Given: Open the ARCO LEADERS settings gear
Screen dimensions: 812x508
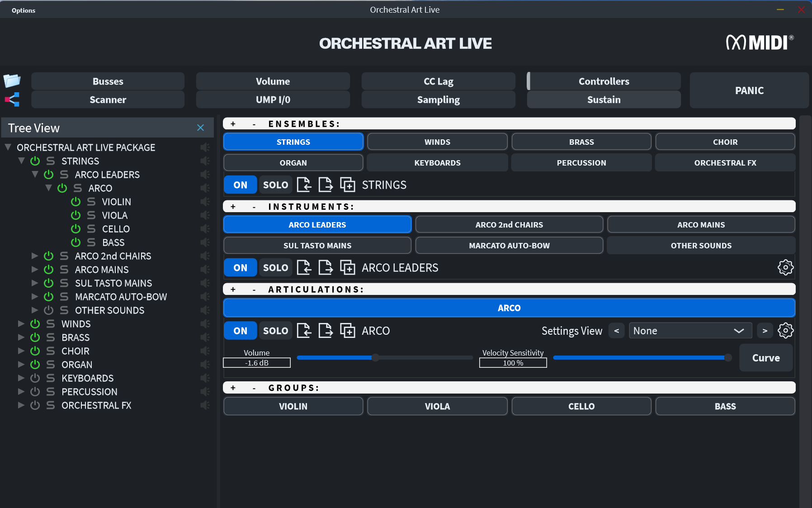Looking at the screenshot, I should [x=785, y=267].
